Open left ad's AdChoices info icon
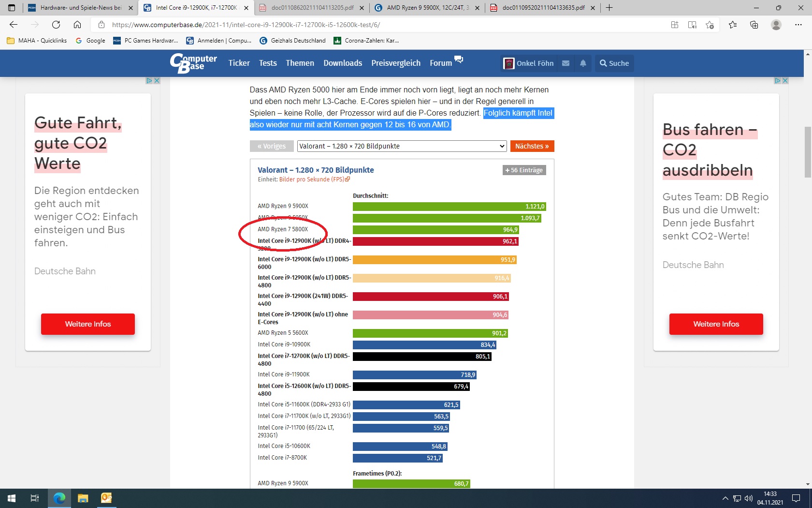Viewport: 812px width, 508px height. [149, 81]
